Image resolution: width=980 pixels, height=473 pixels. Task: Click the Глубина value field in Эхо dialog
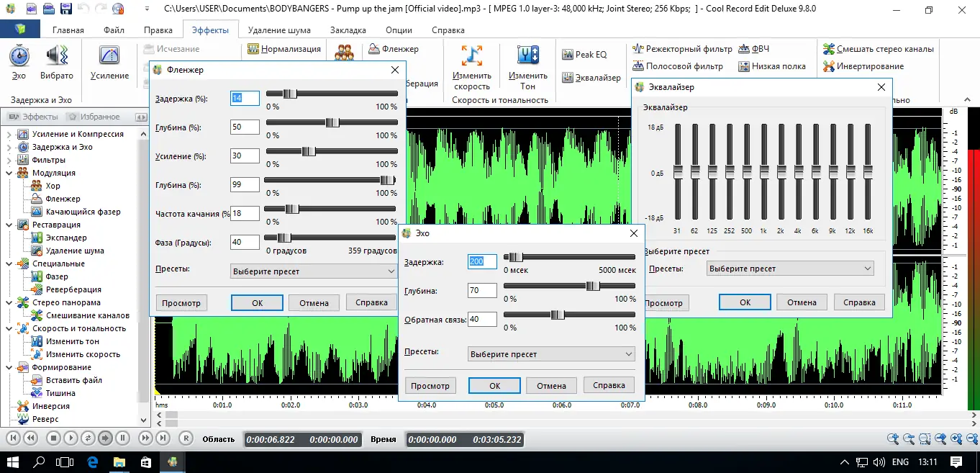click(482, 291)
